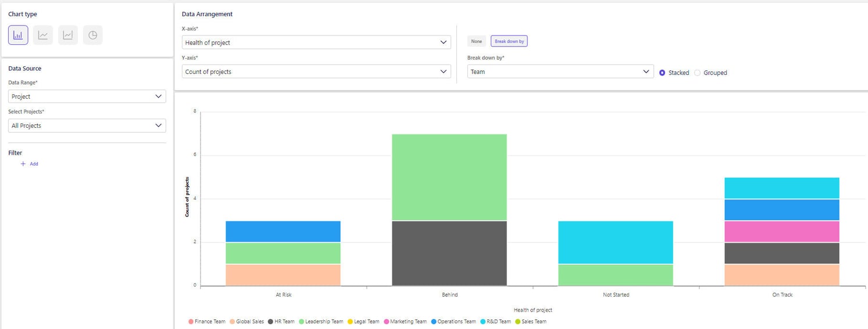The image size is (868, 329).
Task: Open the Data Range dropdown showing Project
Action: pos(87,96)
